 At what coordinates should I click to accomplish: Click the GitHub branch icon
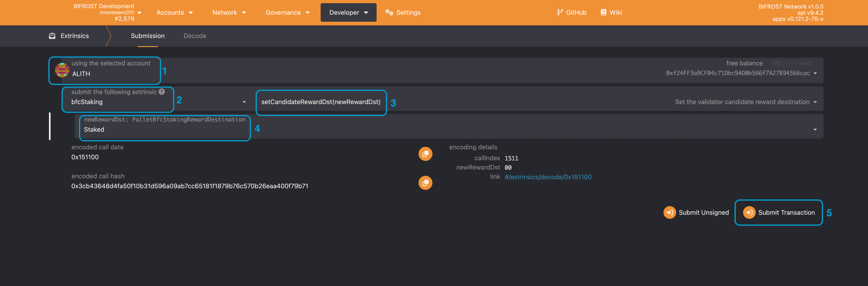(560, 12)
